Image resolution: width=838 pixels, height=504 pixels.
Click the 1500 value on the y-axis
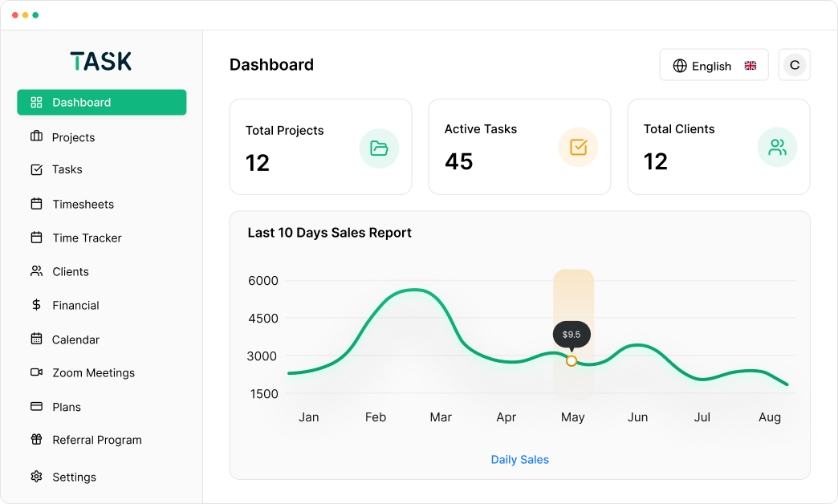coord(264,393)
